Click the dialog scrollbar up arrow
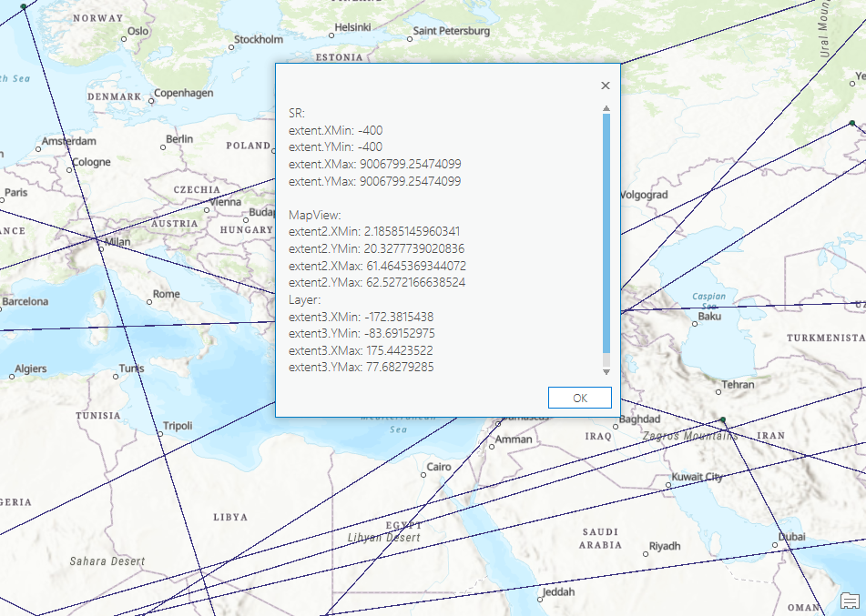Image resolution: width=866 pixels, height=616 pixels. pos(606,109)
